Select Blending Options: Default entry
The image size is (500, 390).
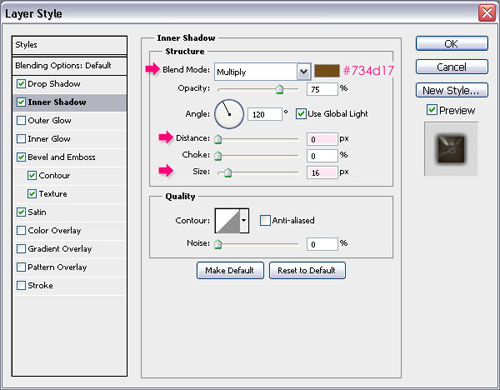tap(70, 66)
